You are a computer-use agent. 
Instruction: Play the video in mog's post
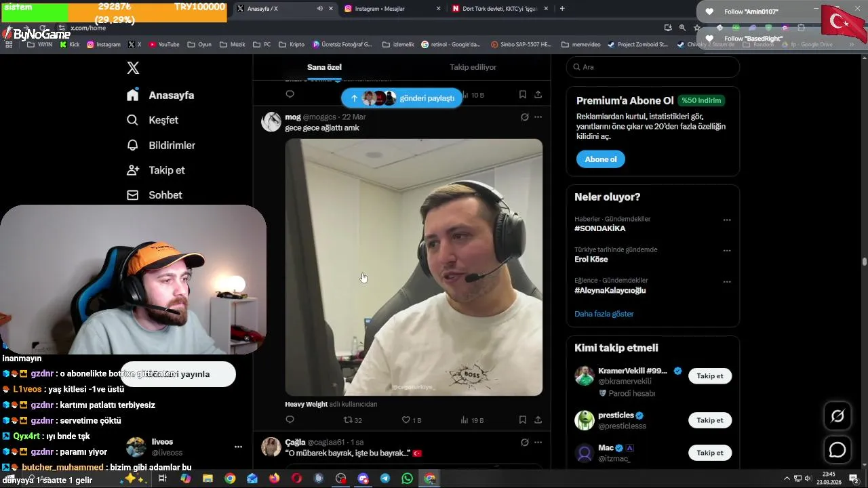[414, 267]
